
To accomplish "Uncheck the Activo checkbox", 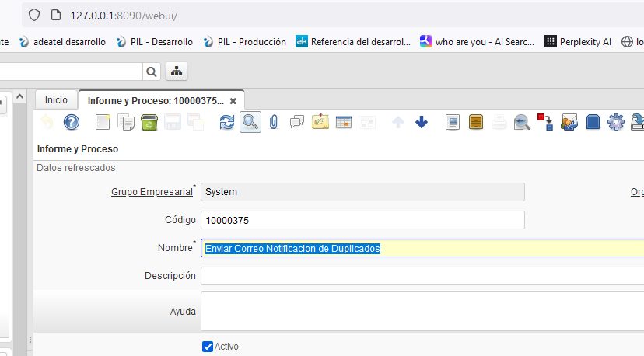I will [208, 347].
